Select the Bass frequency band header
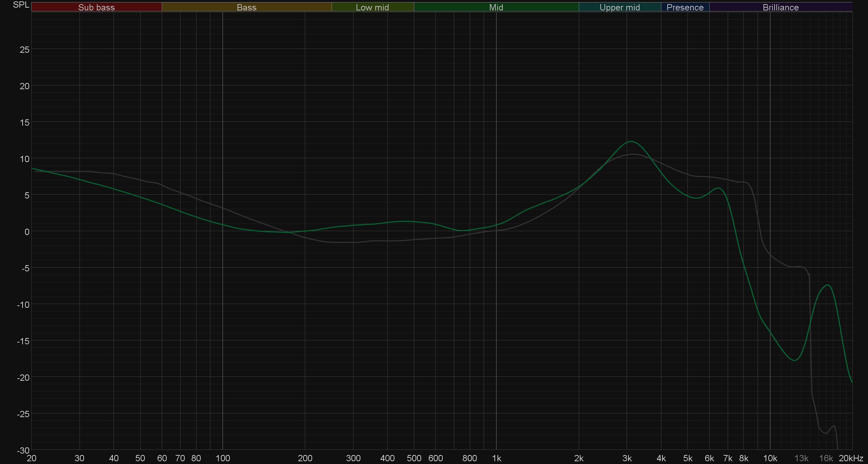The height and width of the screenshot is (464, 868). point(247,7)
